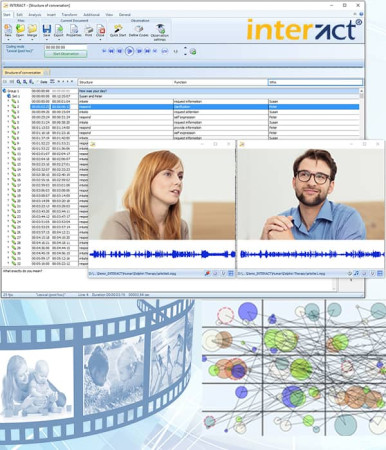This screenshot has width=386, height=450.
Task: Click the Open folder icon
Action: pyautogui.click(x=20, y=30)
